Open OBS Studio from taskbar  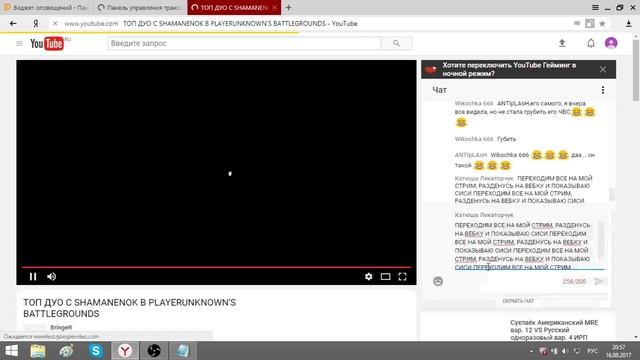click(x=154, y=351)
